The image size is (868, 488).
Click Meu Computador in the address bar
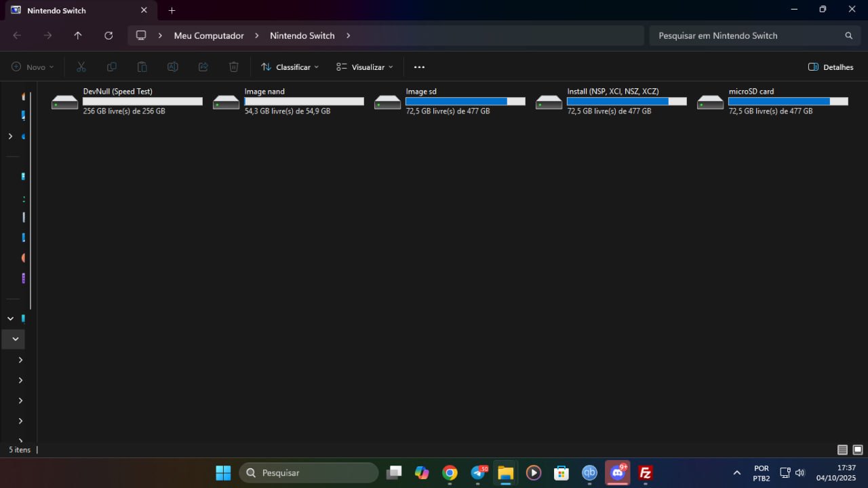click(209, 35)
